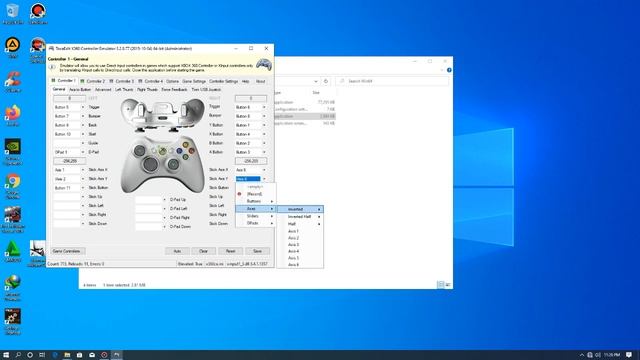Click the Xbox 360 controller front image
The height and width of the screenshot is (360, 640).
point(163,164)
